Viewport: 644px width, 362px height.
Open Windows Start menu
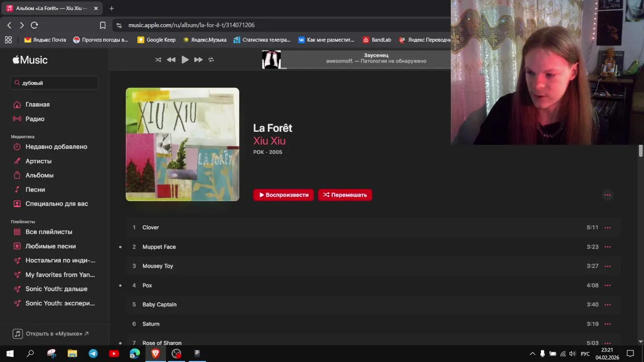[10, 353]
